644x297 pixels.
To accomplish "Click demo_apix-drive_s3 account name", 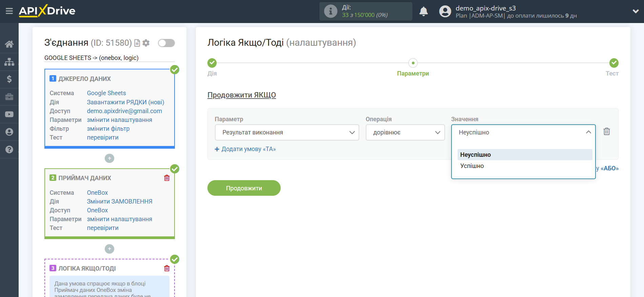I will point(486,8).
